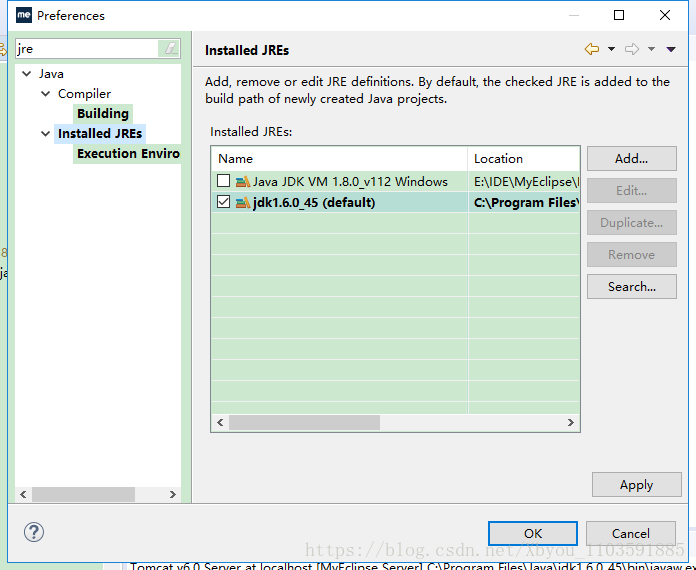Open the forward history dropdown arrow
This screenshot has width=696, height=570.
coord(651,49)
